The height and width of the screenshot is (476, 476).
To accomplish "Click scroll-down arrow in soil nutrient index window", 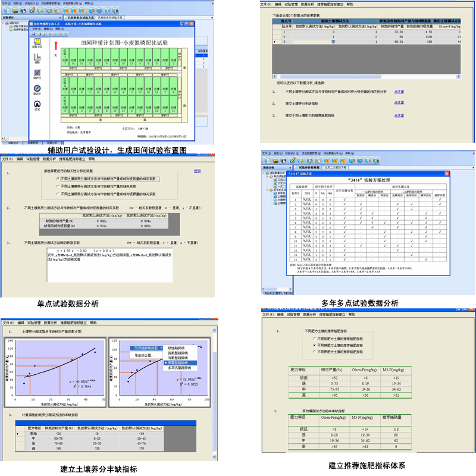I will click(x=214, y=456).
